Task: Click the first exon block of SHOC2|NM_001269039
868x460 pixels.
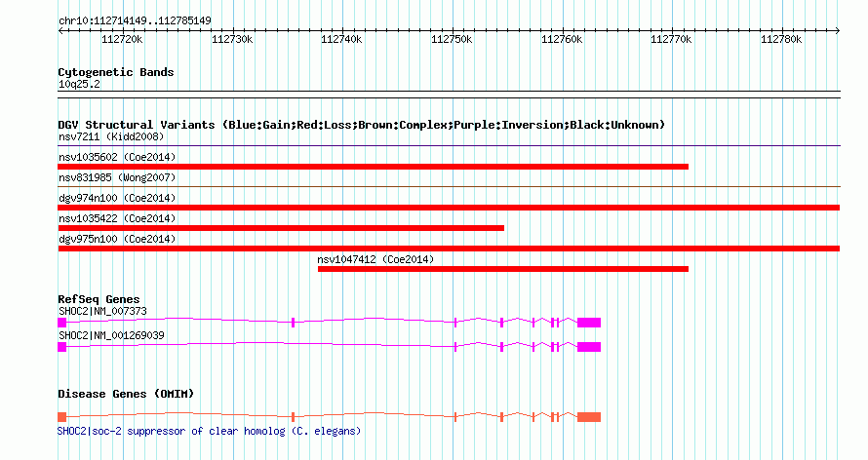Action: [62, 347]
